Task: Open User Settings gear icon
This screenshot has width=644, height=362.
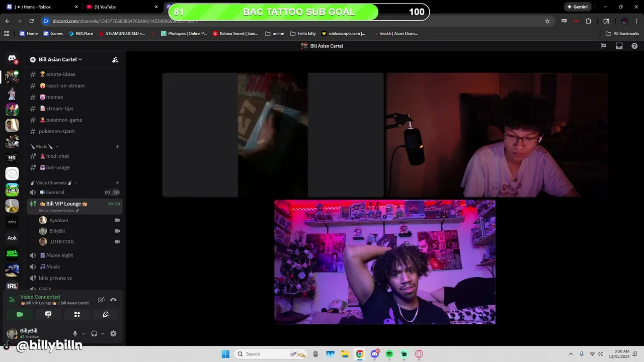Action: click(x=113, y=333)
